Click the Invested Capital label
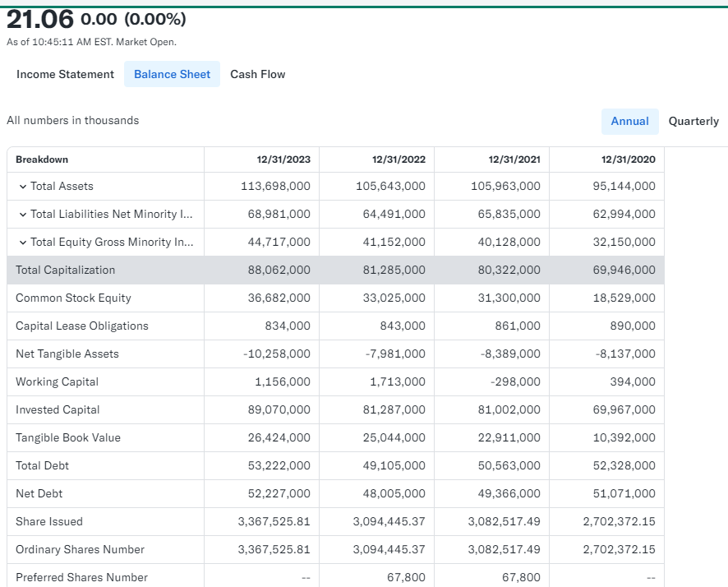Screen dimensions: 728x587 pos(58,409)
